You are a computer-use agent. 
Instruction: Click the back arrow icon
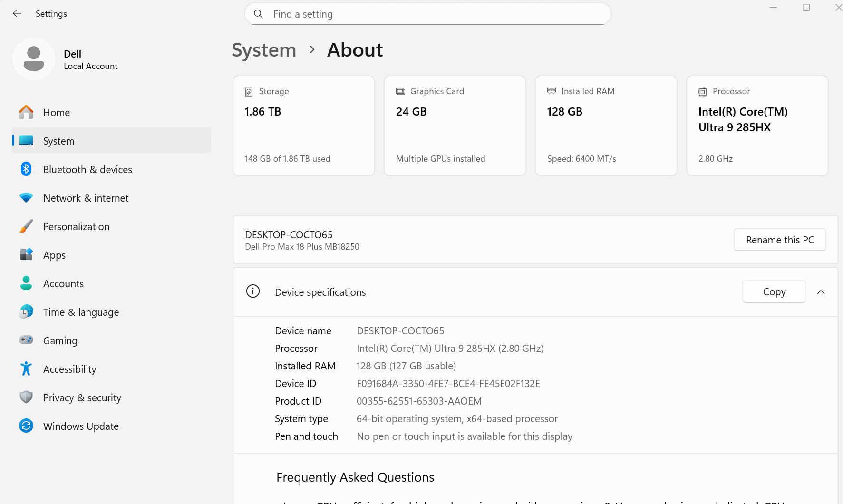(17, 14)
